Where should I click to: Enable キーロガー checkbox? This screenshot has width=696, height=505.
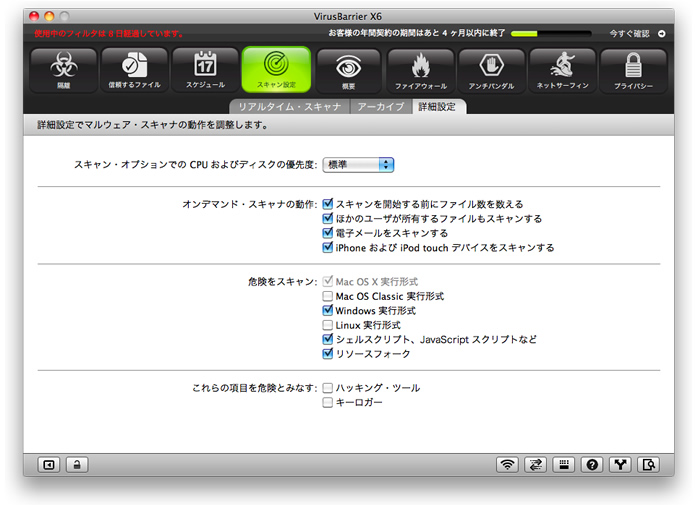328,402
